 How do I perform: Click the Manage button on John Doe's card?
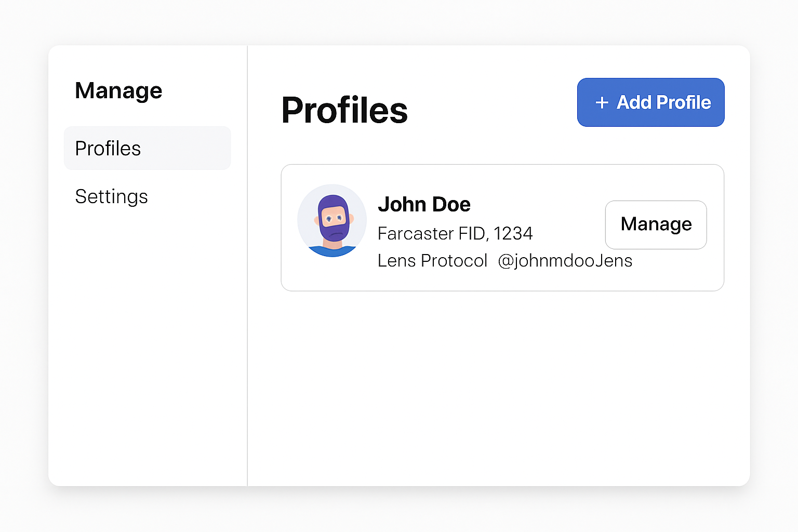[656, 224]
